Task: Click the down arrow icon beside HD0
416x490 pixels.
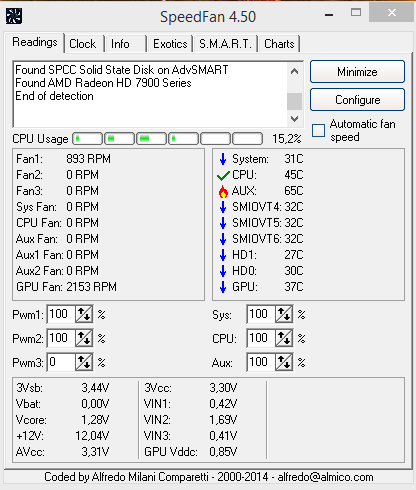Action: coord(223,271)
